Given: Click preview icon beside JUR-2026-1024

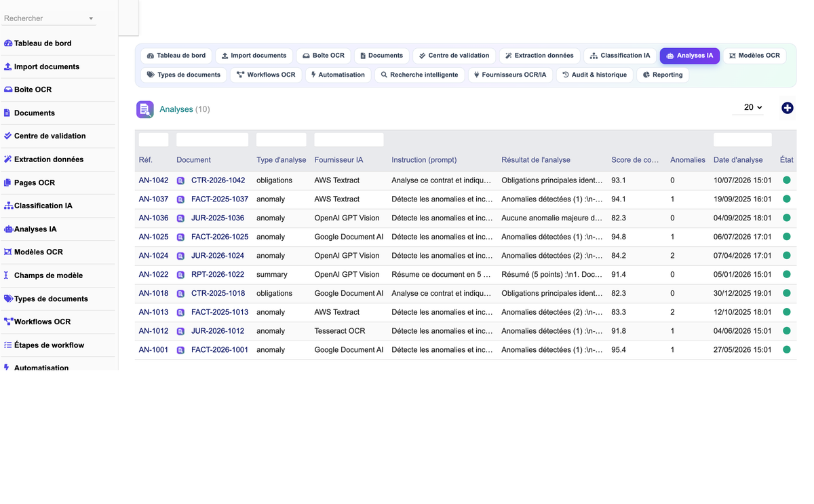Looking at the screenshot, I should point(180,256).
